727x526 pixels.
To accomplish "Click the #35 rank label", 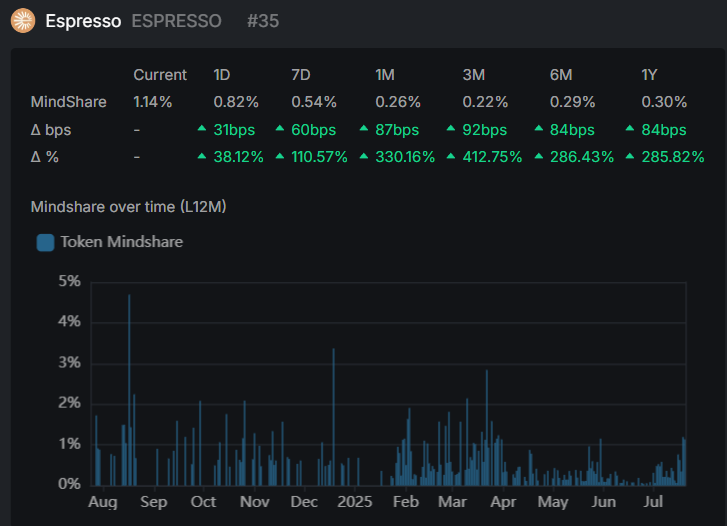I will [x=263, y=21].
